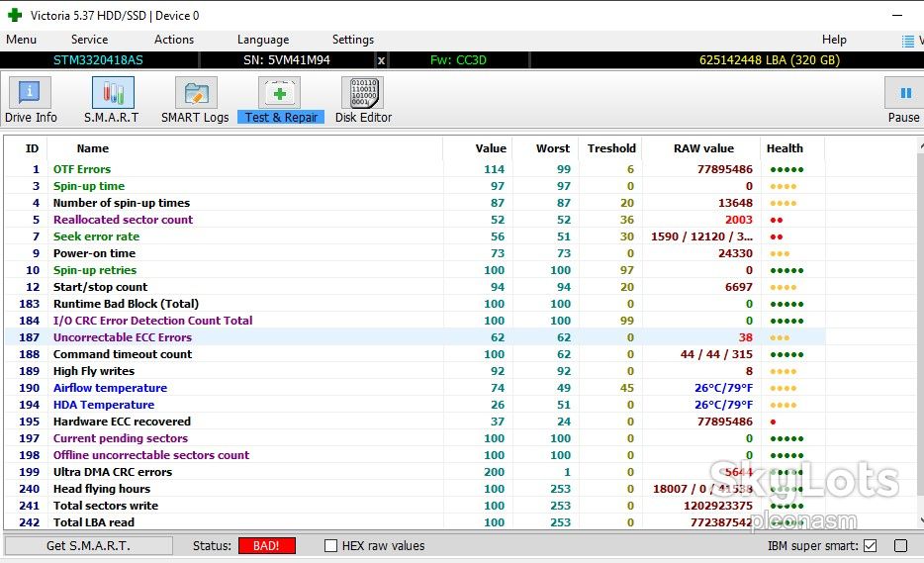Screen dimensions: 924x563
Task: Select Command timeout count row
Action: pos(415,354)
